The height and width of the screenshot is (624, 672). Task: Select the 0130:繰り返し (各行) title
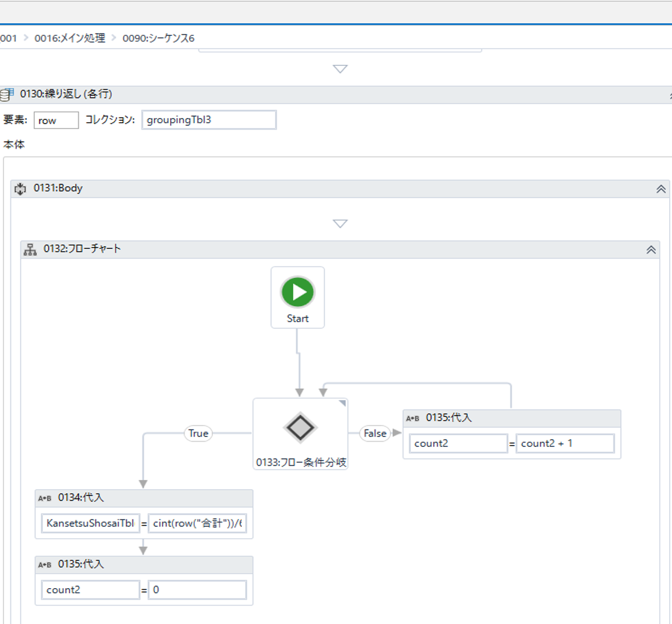click(66, 94)
